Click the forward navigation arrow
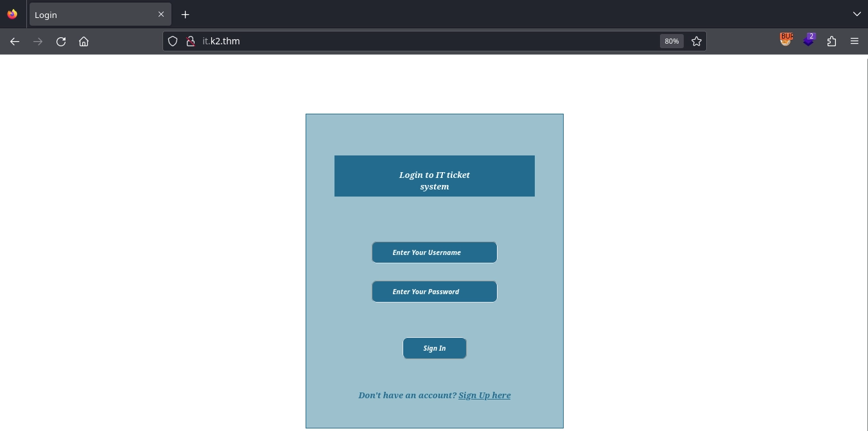The height and width of the screenshot is (431, 868). (x=38, y=41)
